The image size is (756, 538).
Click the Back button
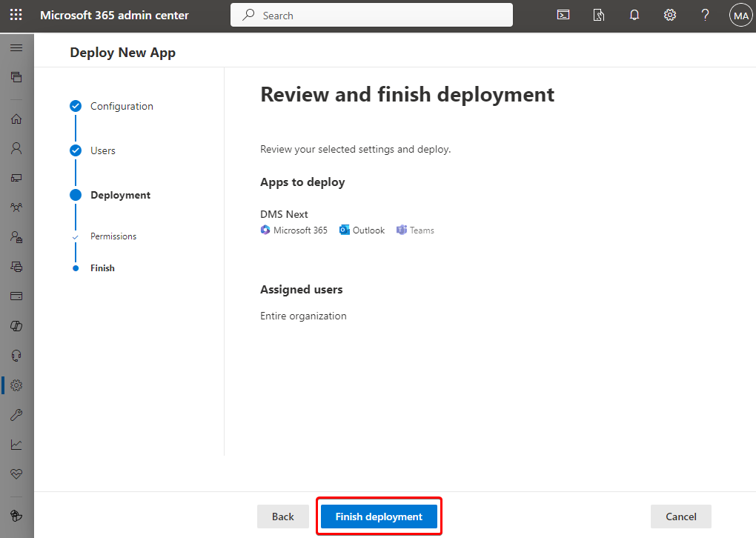(283, 517)
